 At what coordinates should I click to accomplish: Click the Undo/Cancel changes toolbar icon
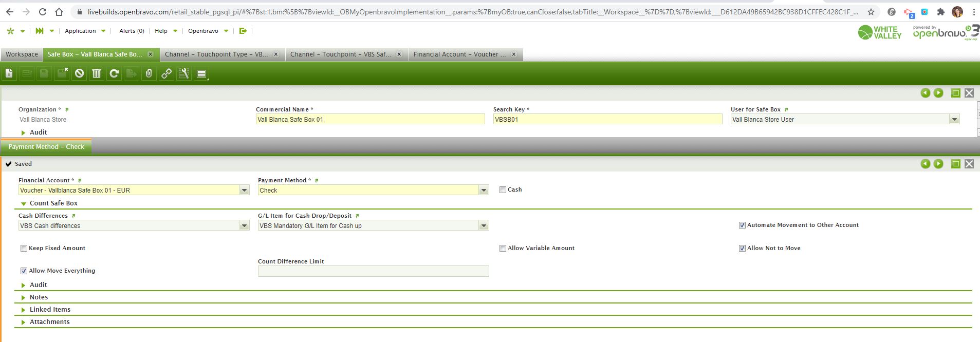tap(79, 74)
